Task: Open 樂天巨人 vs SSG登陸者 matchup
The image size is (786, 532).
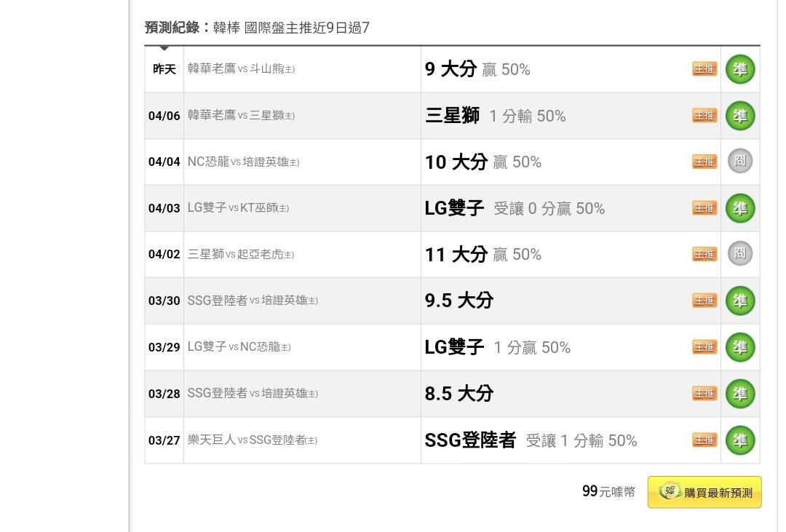Action: point(252,440)
